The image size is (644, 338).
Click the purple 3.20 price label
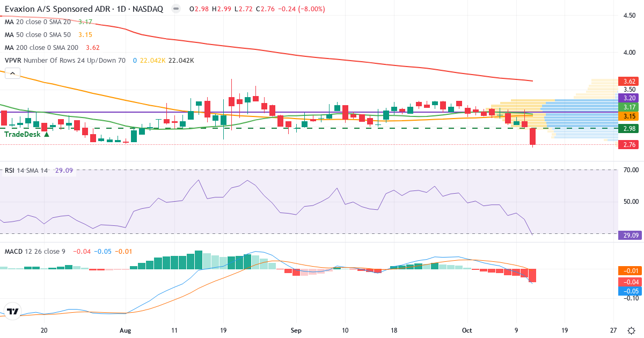tap(630, 98)
